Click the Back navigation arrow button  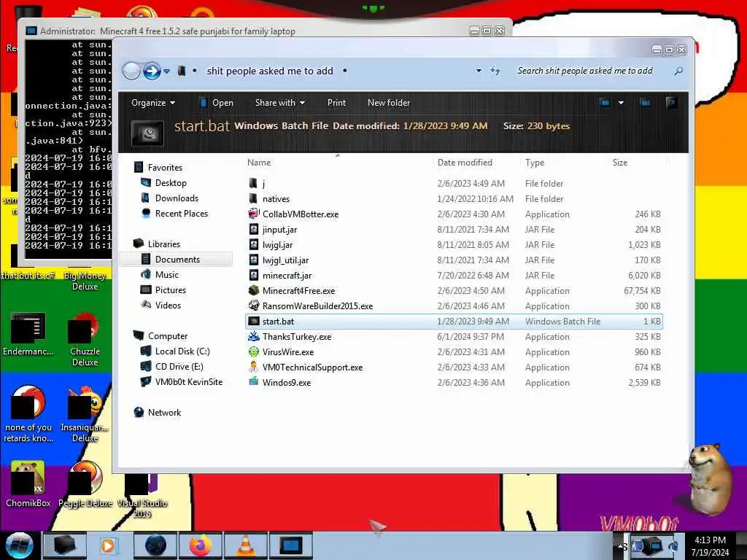point(131,71)
